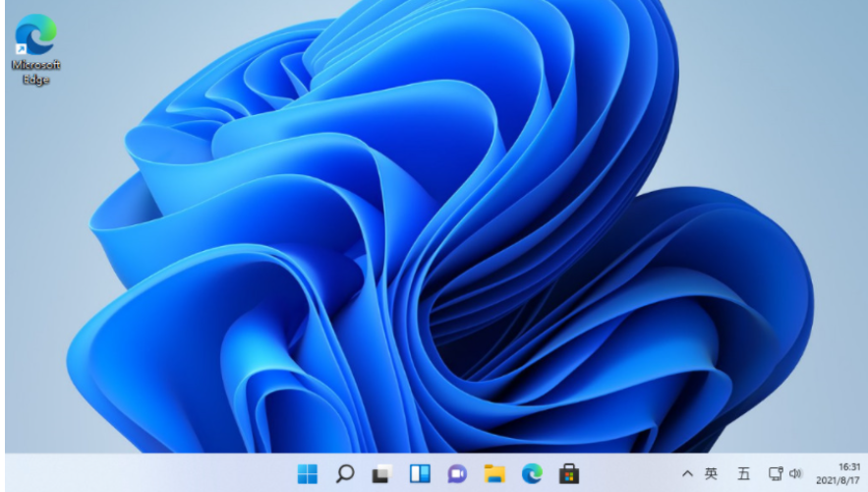The image size is (868, 492).
Task: Select the Microsoft Edge desktop shortcut icon
Action: [x=35, y=35]
